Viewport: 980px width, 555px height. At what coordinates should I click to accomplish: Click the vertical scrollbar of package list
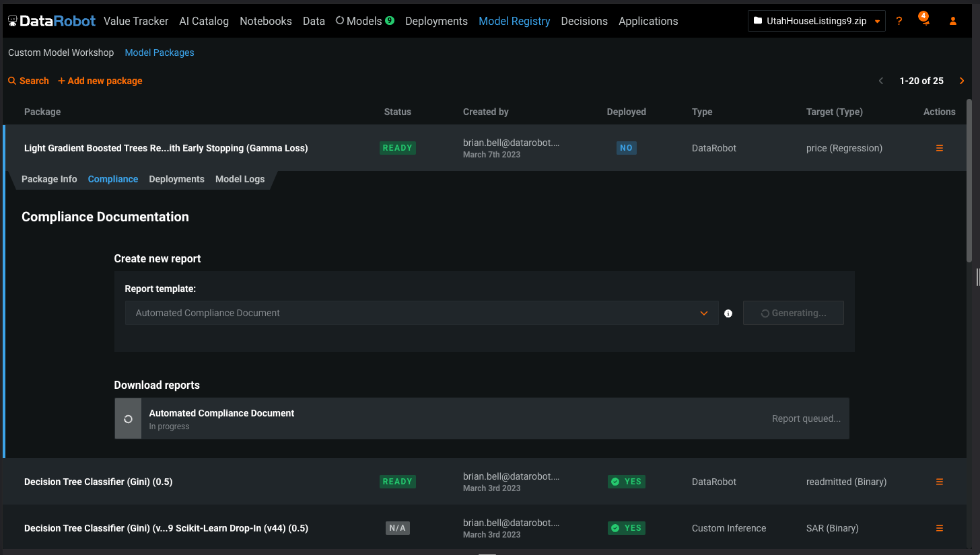[969, 180]
